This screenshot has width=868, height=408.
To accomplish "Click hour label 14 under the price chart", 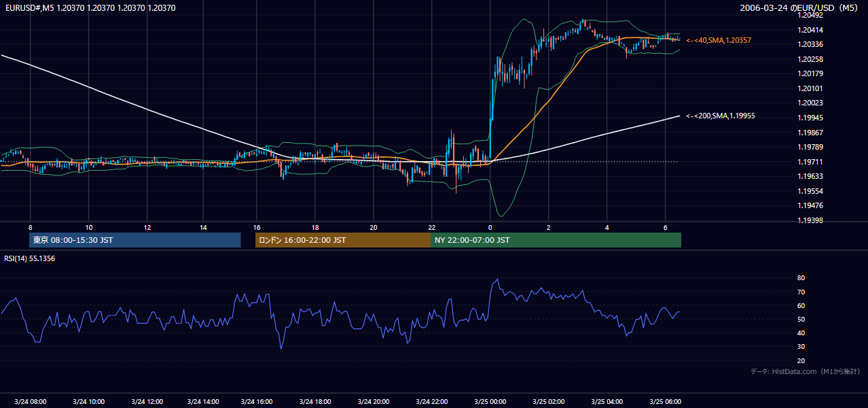I will coord(203,227).
